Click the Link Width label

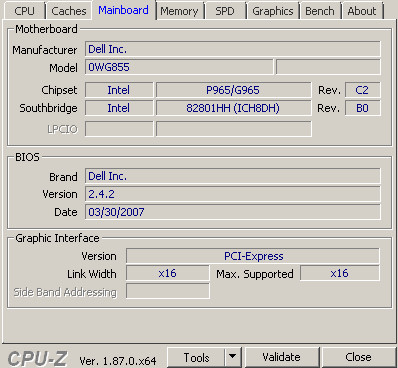pos(92,274)
